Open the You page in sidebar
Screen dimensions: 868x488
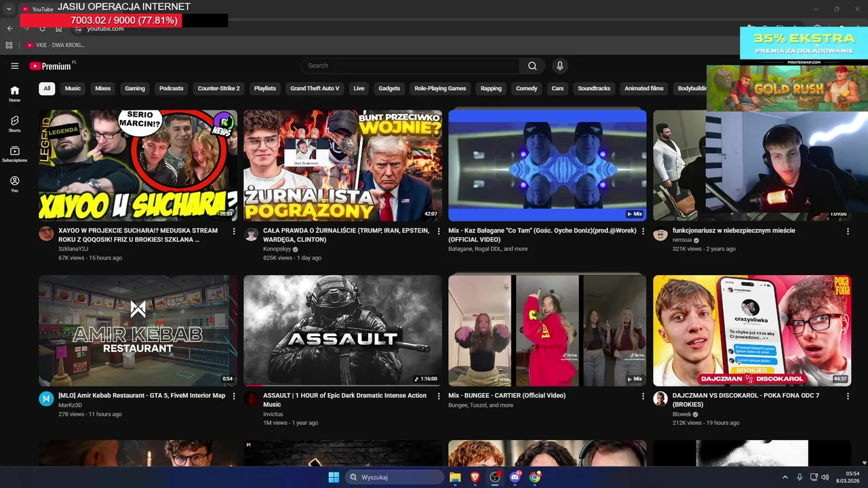click(15, 184)
